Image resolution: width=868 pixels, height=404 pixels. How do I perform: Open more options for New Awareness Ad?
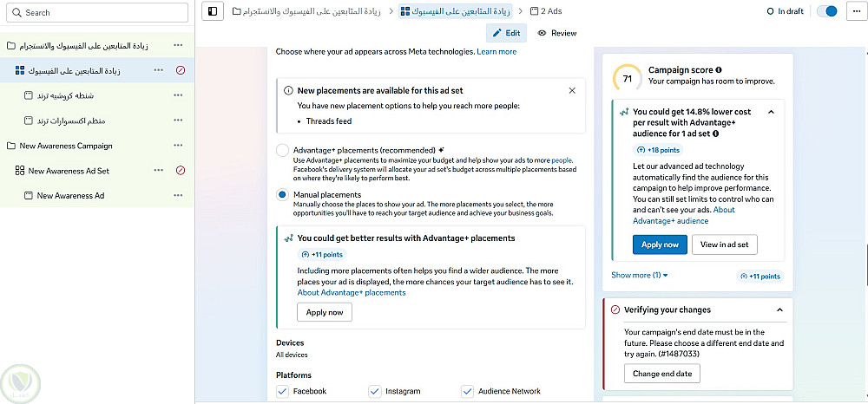pos(178,195)
